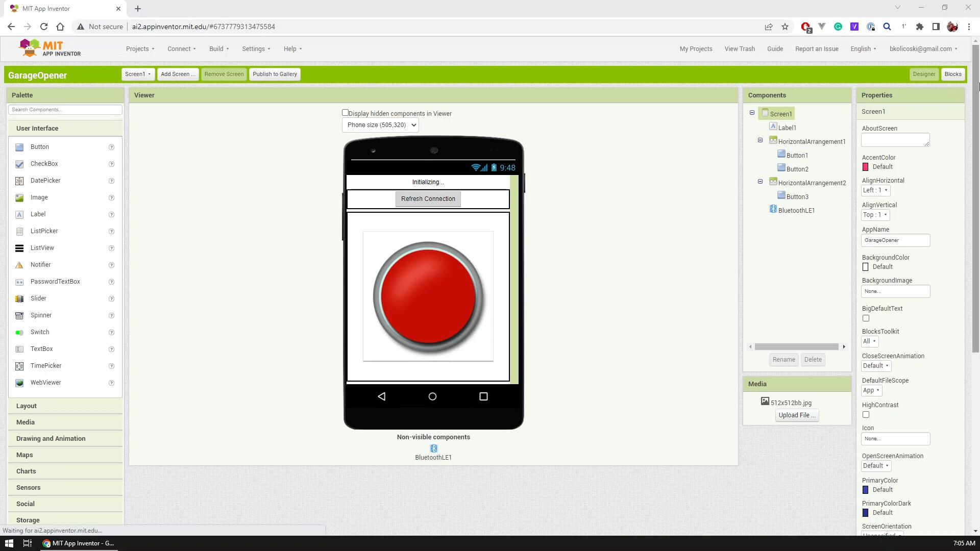Click Refresh Connection button in phone preview
Viewport: 980px width, 551px height.
(x=428, y=199)
